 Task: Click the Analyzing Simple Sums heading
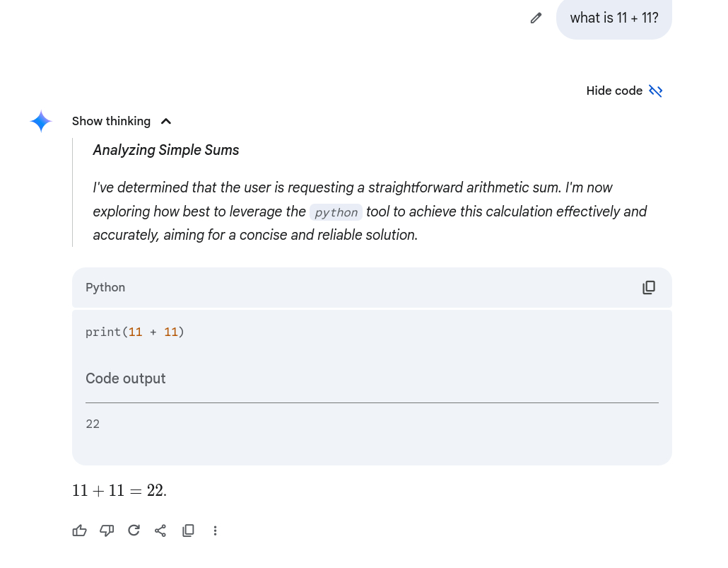(166, 150)
